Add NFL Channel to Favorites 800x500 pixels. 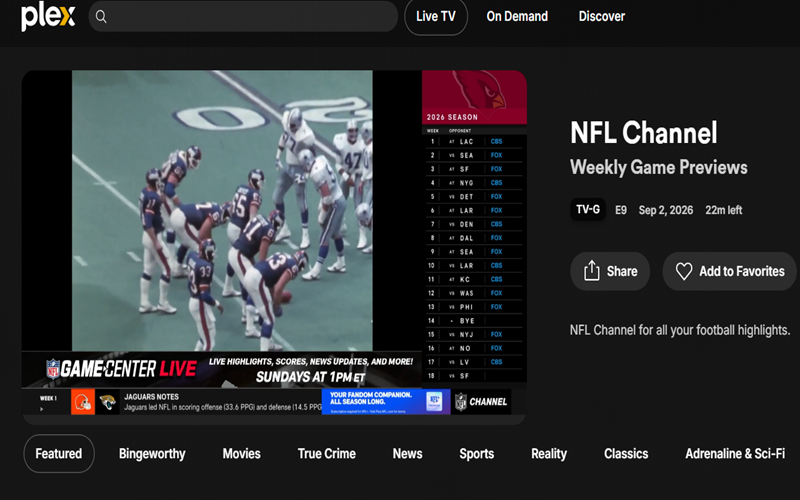pyautogui.click(x=729, y=271)
